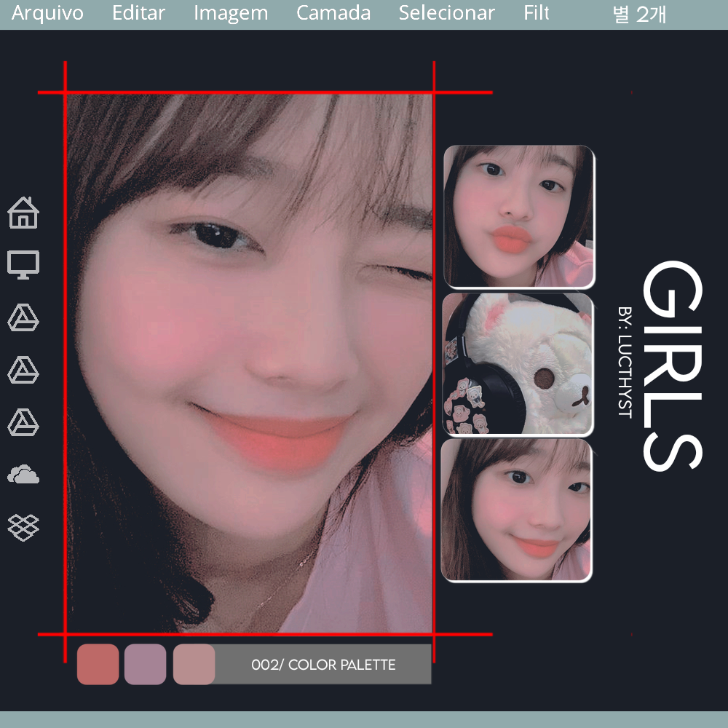Image resolution: width=728 pixels, height=728 pixels.
Task: Select the thumbnail of the smiling girl with both eyes open
Action: 516,510
